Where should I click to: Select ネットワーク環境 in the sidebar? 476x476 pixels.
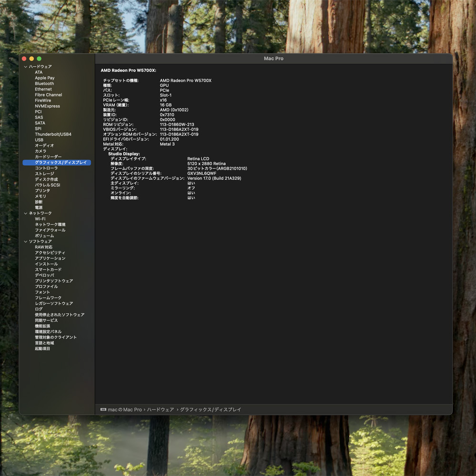click(50, 225)
